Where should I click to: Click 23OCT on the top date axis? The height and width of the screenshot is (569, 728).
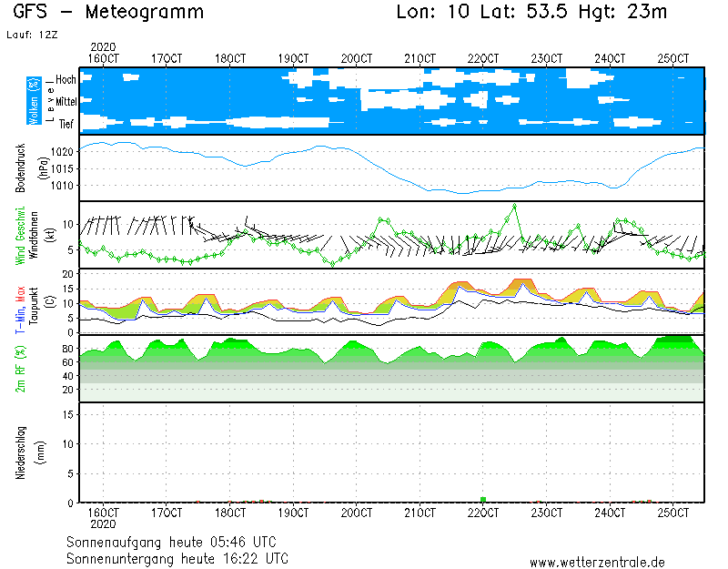(x=547, y=58)
